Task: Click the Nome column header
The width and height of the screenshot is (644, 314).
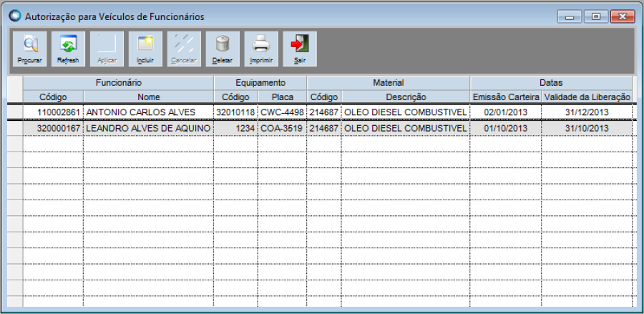Action: 149,97
